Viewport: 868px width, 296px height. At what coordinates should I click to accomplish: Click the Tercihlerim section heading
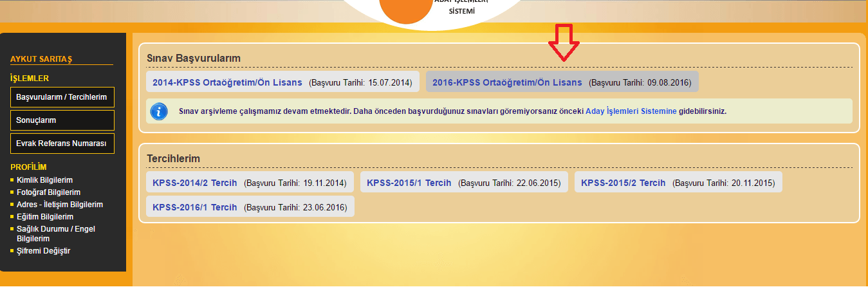point(174,158)
